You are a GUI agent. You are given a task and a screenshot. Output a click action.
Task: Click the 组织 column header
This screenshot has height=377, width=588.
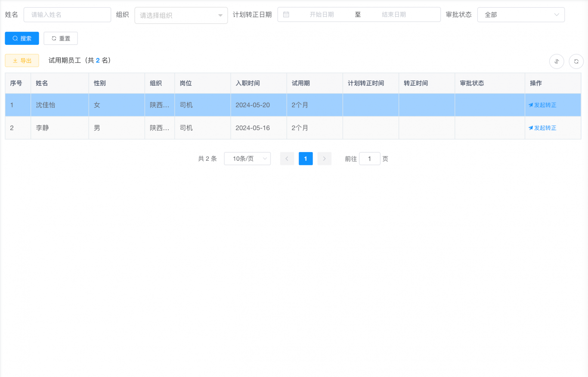pyautogui.click(x=160, y=83)
